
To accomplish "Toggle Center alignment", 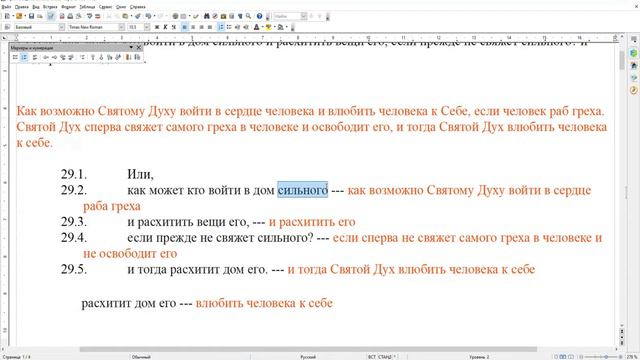I will click(193, 27).
